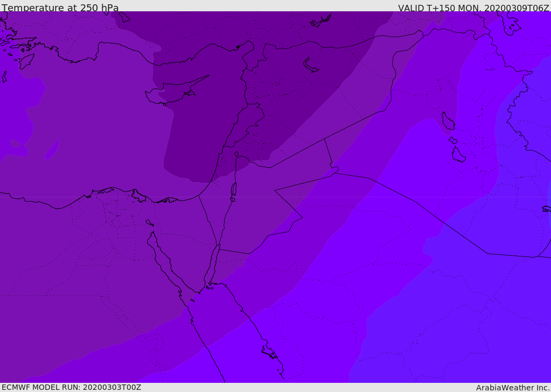Click the ECMWF MODEL RUN label

pos(71,387)
